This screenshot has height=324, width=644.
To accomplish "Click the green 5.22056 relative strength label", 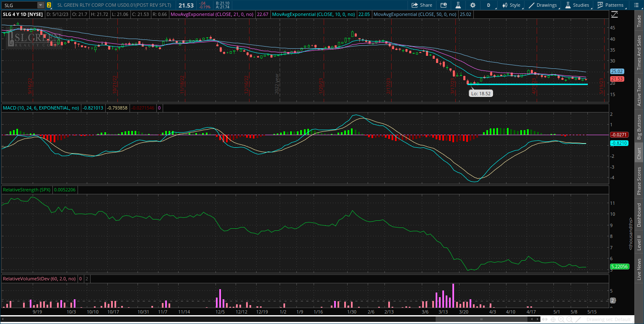I will click(x=620, y=267).
